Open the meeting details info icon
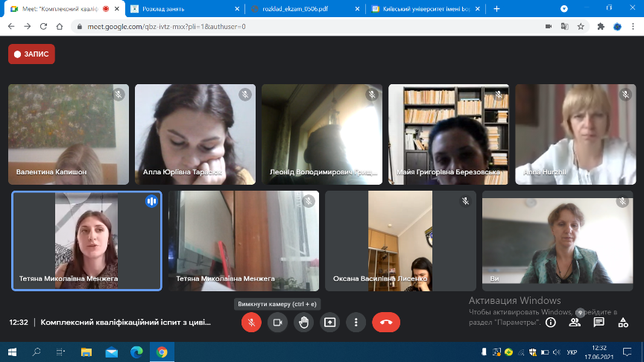The width and height of the screenshot is (644, 362). pos(551,323)
